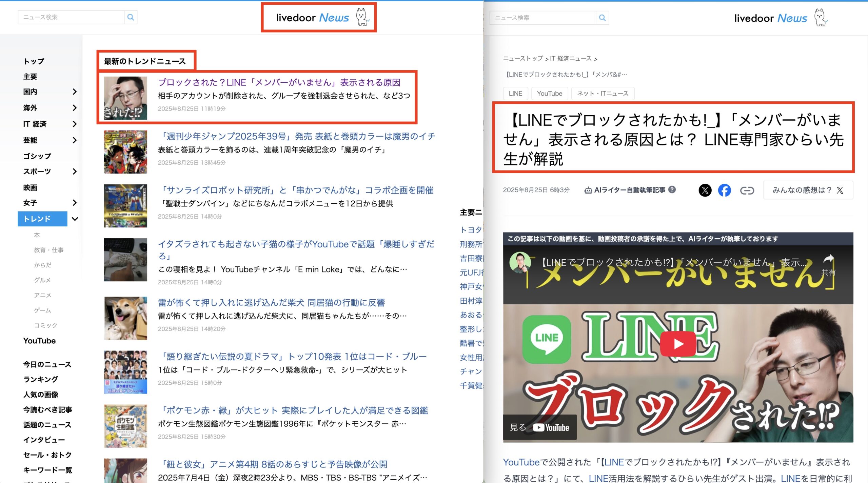Screen dimensions: 868x483
Task: Open the YouTube sidebar item
Action: 39,341
